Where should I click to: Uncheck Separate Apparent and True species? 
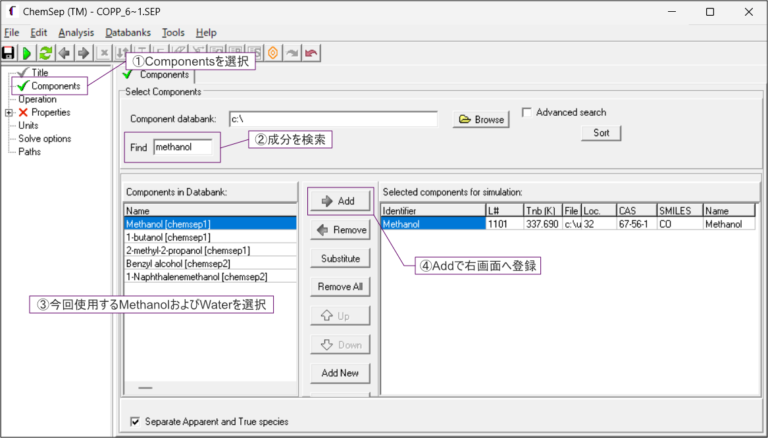point(135,421)
